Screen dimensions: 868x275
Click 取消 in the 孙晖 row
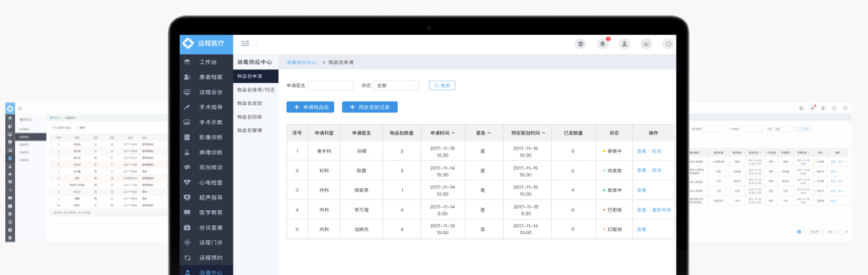pyautogui.click(x=656, y=151)
